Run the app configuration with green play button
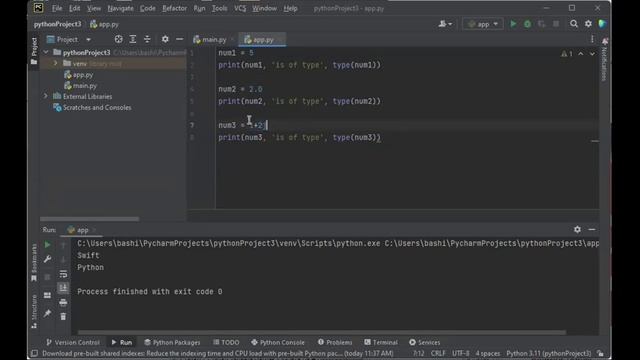640x360 pixels. pos(513,24)
